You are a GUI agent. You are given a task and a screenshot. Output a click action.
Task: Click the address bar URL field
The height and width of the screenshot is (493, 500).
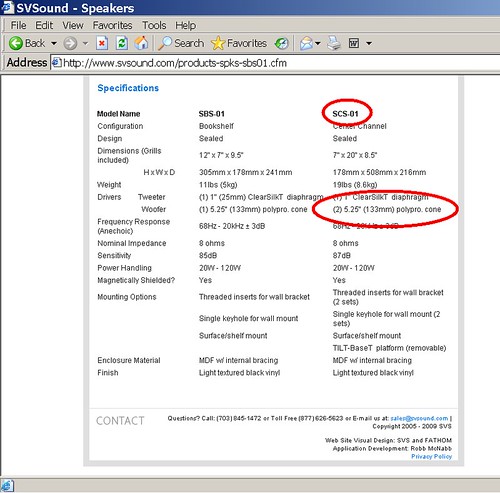pyautogui.click(x=275, y=63)
